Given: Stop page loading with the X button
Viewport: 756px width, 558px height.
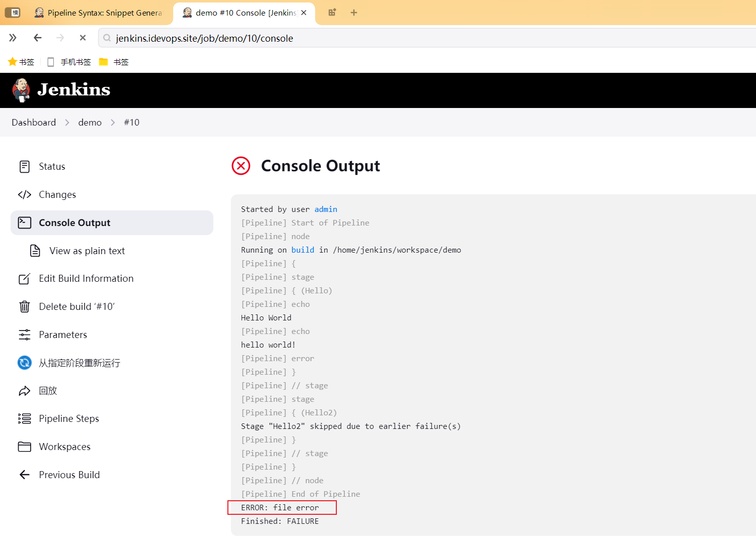Looking at the screenshot, I should pyautogui.click(x=83, y=38).
